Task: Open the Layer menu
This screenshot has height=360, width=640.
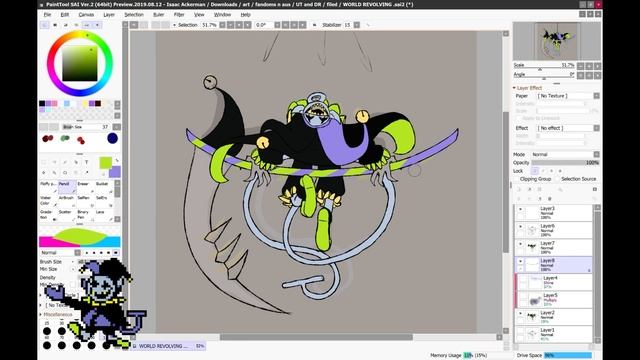Action: 109,14
